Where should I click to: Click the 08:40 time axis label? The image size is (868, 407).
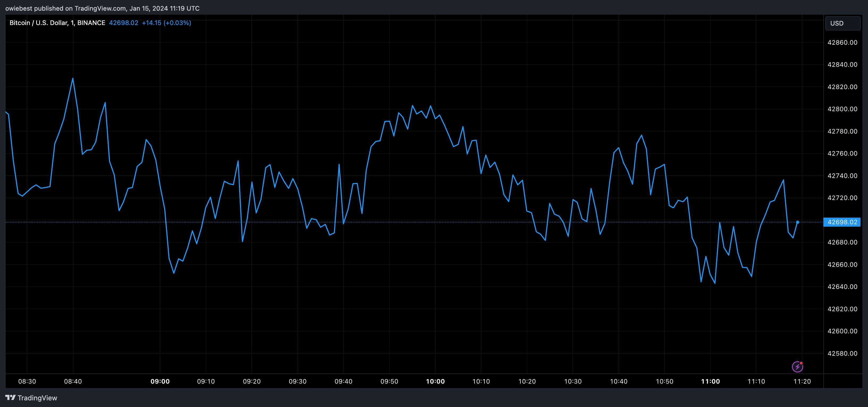(73, 381)
